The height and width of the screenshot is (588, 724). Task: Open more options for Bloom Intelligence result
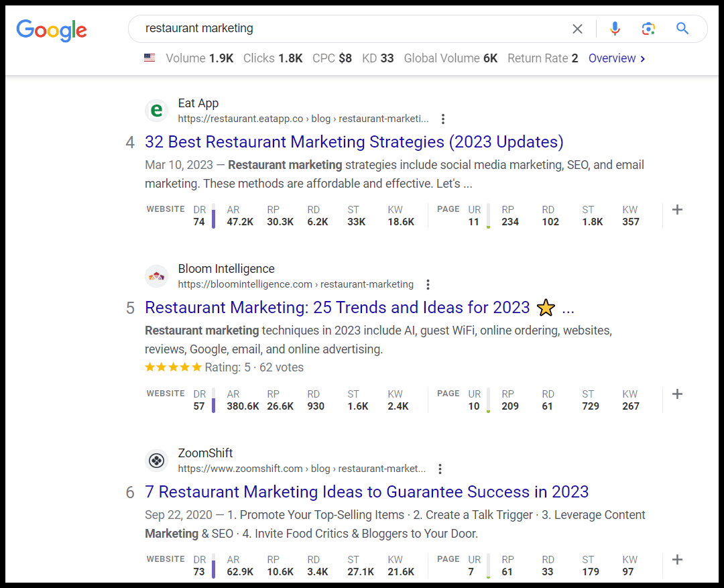[428, 284]
